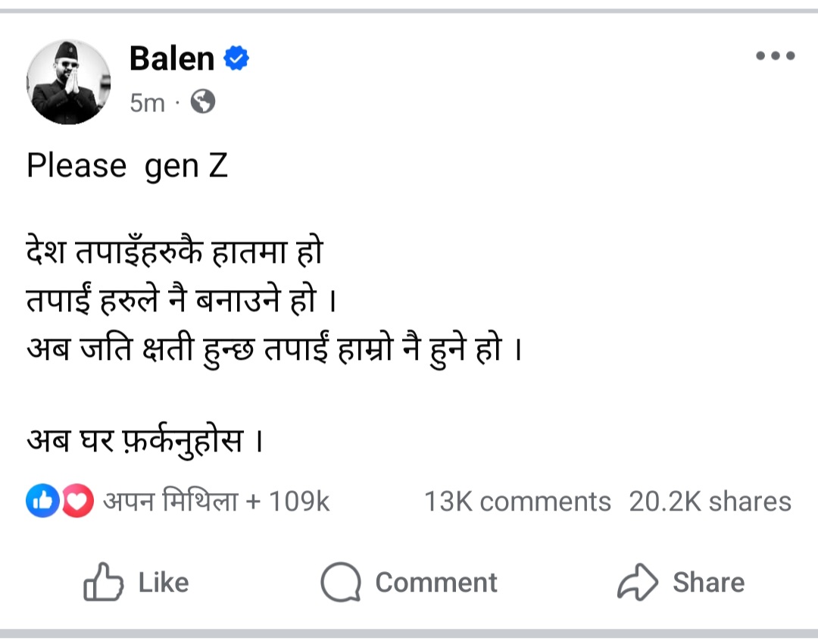This screenshot has height=644, width=818.
Task: Click the blue verified badge beside Balen
Action: tap(237, 58)
